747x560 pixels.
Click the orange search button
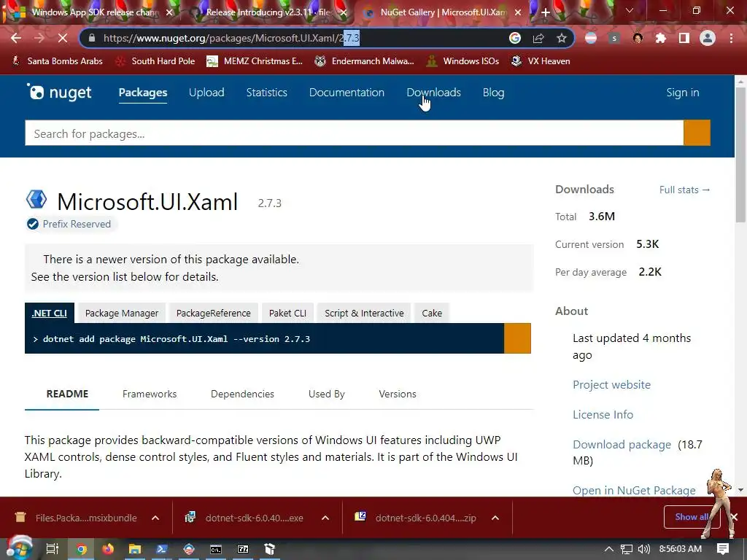pyautogui.click(x=697, y=133)
